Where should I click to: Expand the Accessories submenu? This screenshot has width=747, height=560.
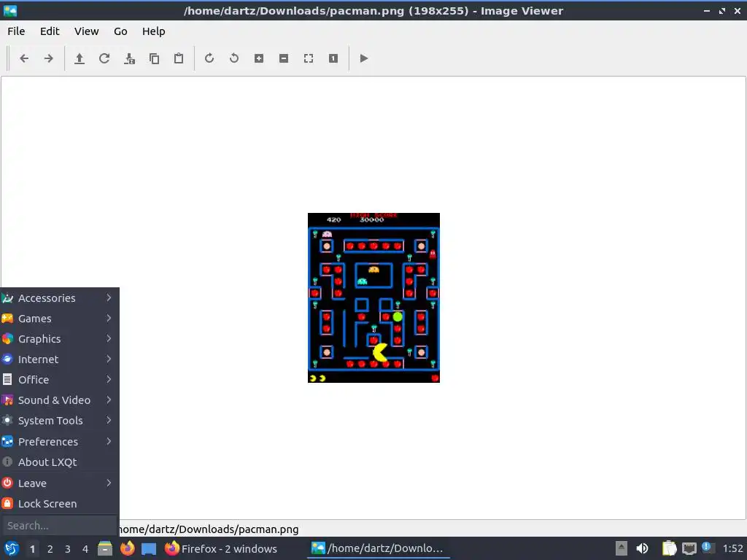[59, 298]
